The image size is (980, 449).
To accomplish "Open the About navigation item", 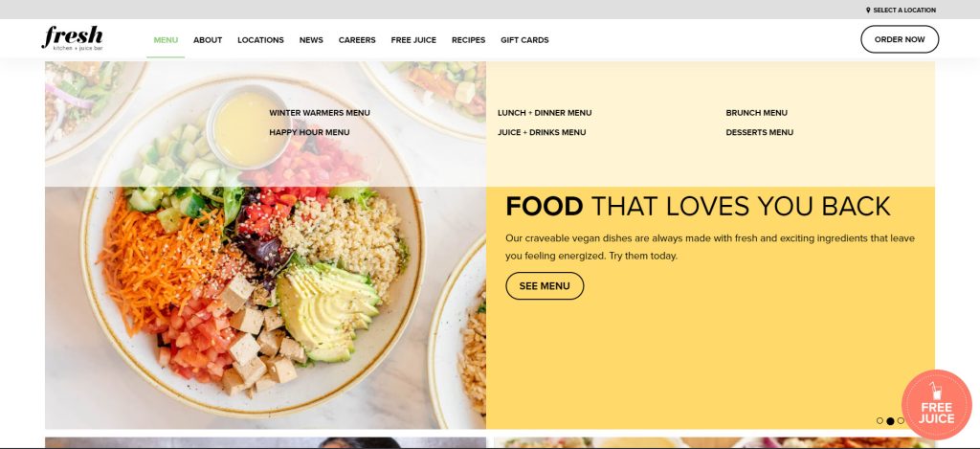I will point(208,40).
